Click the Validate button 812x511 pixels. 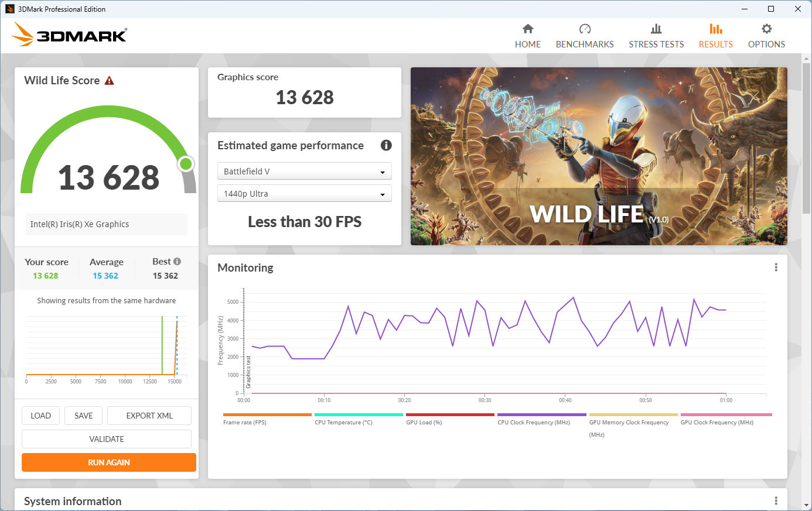107,439
